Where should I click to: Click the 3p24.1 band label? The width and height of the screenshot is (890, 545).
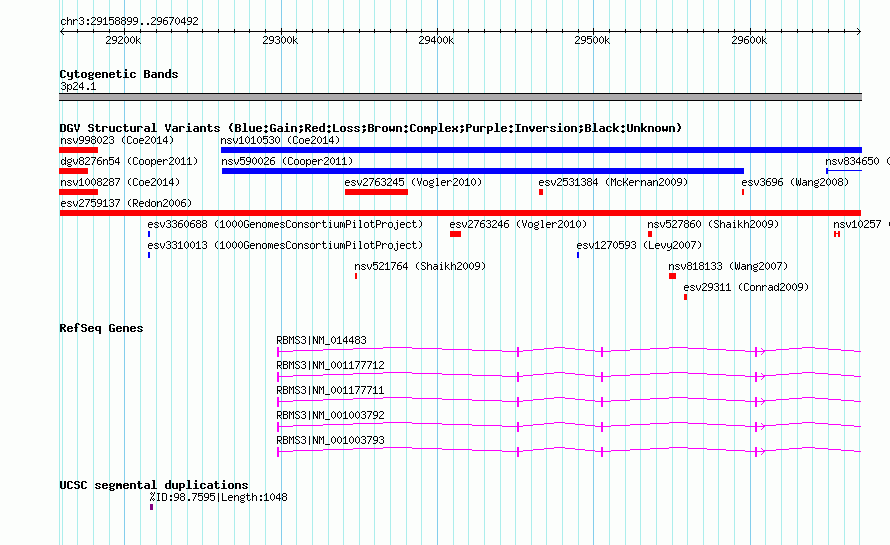tap(78, 86)
